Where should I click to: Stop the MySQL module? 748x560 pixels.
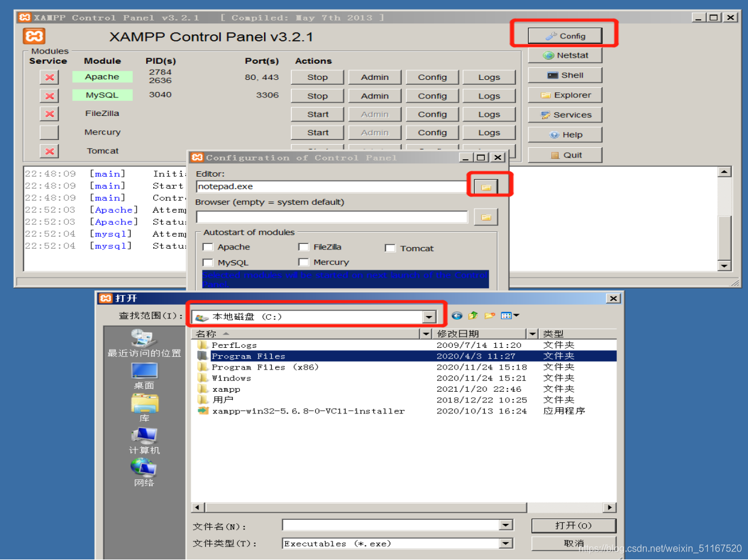[x=317, y=96]
